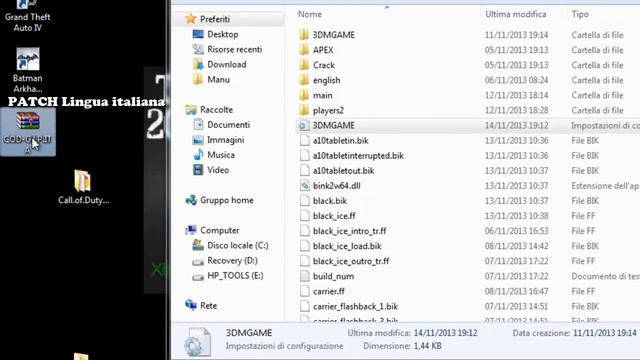Screen dimensions: 640x360
Task: Select bink2w64.dll file icon
Action: (304, 186)
